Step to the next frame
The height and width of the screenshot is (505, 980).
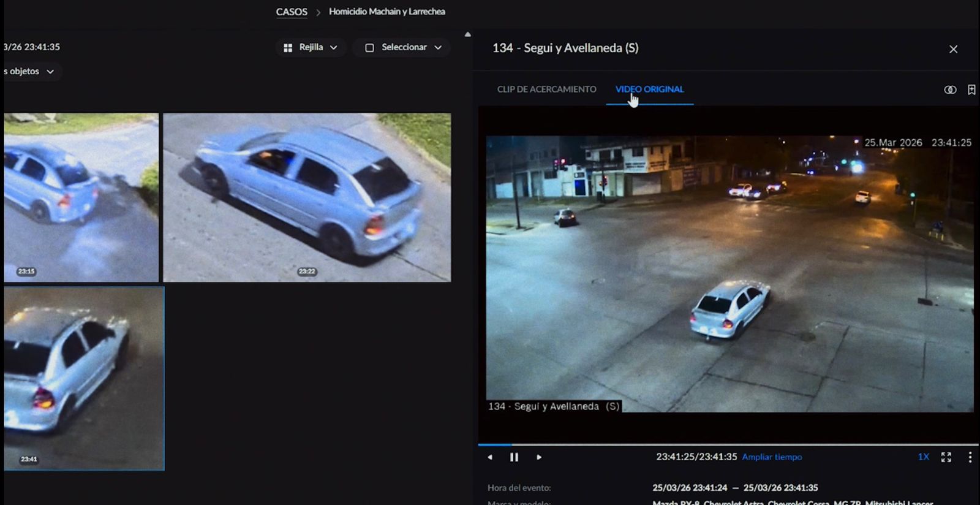tap(539, 457)
